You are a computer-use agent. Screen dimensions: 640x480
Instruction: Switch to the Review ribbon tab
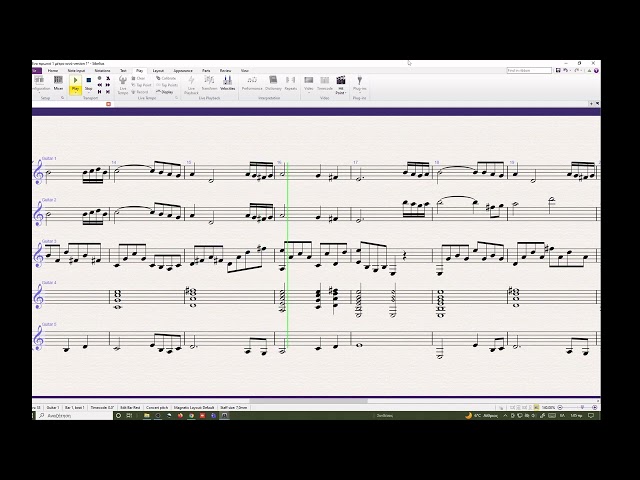(225, 71)
